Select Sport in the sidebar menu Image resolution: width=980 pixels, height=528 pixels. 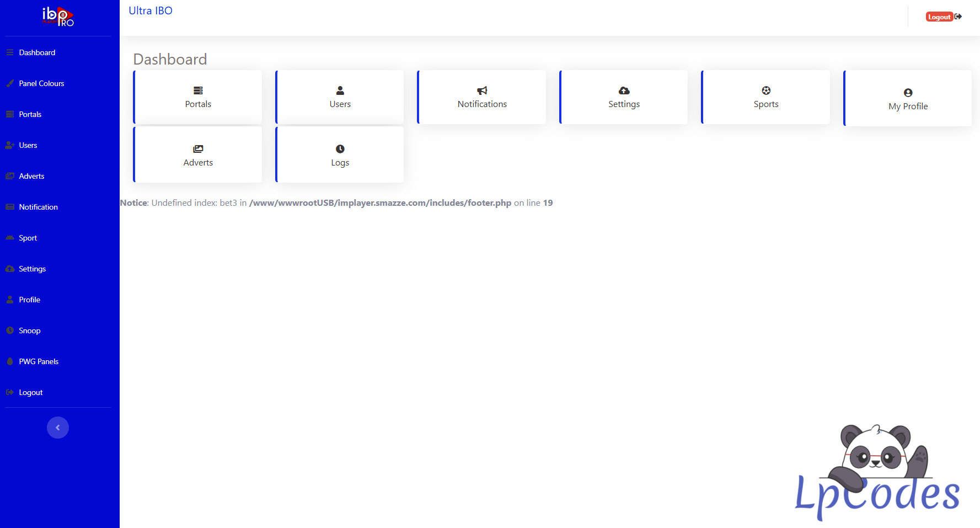(x=28, y=238)
